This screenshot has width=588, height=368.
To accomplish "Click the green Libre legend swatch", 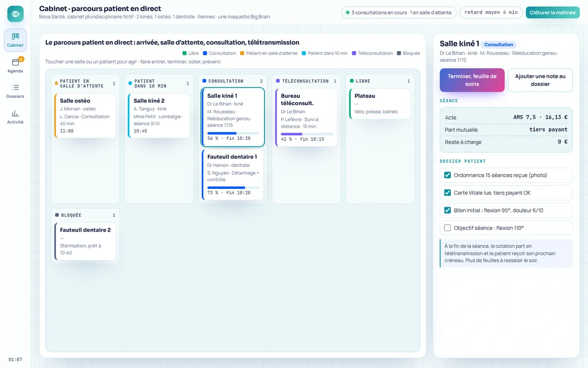I will tap(185, 53).
